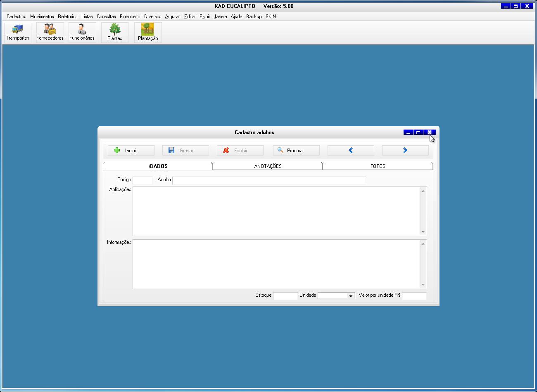Go to previous record with left arrow
This screenshot has height=392, width=537.
[351, 151]
